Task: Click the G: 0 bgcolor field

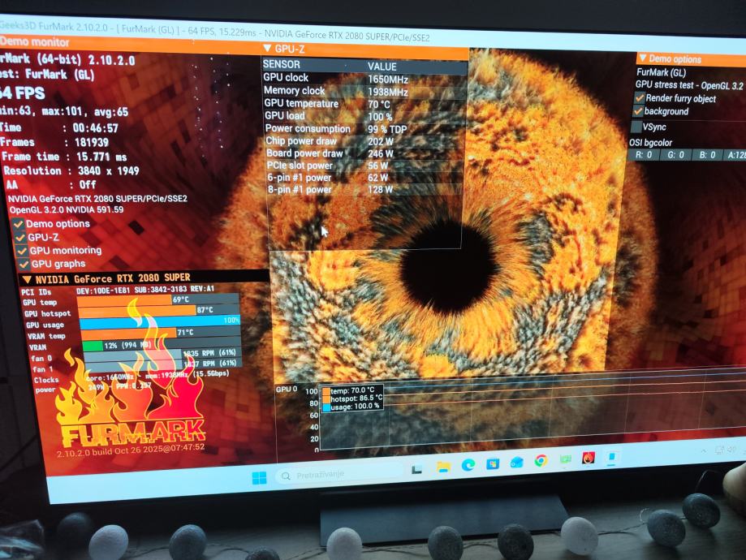Action: tap(675, 155)
